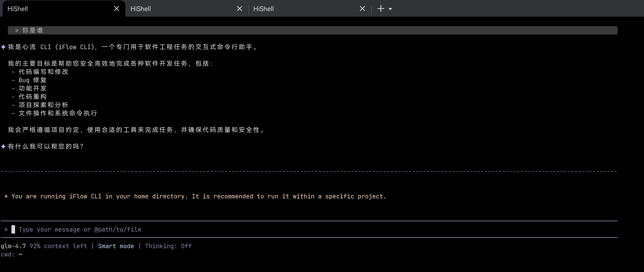
Task: Click the '>' prompt symbol in input box
Action: pyautogui.click(x=6, y=229)
